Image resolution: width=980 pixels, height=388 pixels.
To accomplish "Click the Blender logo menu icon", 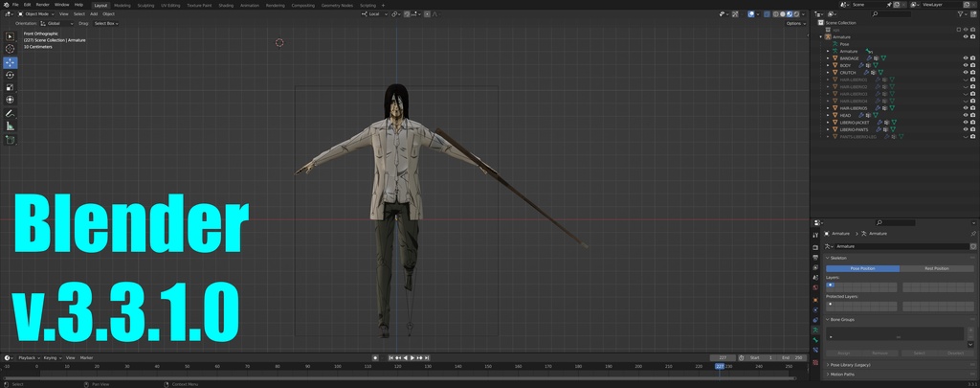I will pos(5,5).
